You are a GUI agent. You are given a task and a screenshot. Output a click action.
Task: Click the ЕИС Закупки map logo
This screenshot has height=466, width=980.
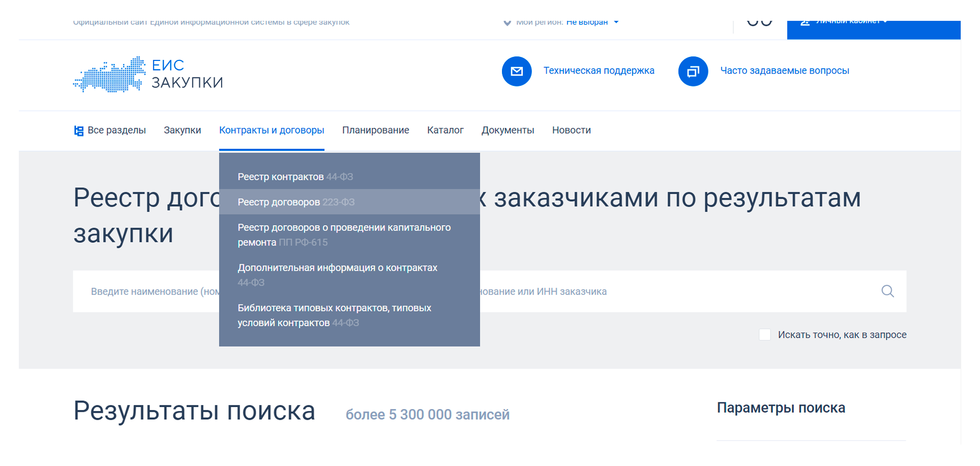109,74
